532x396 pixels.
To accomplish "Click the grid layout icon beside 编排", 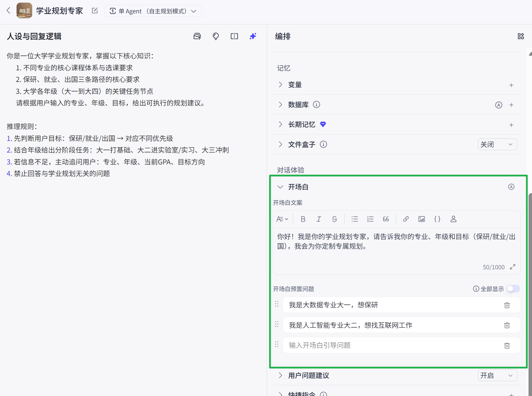I will coord(520,36).
